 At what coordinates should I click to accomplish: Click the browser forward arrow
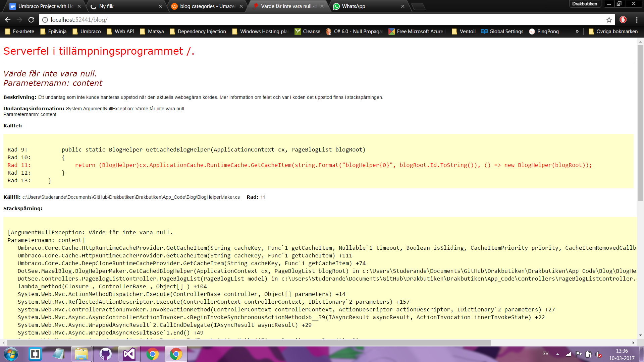pyautogui.click(x=19, y=20)
